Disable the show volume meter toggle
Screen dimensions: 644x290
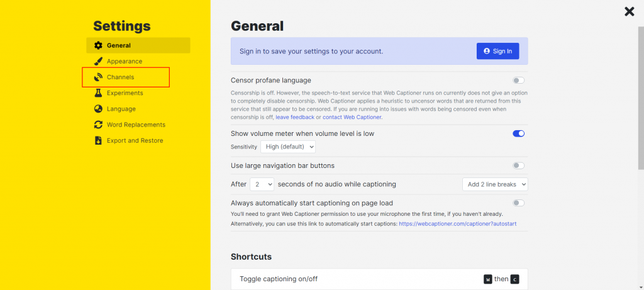click(x=519, y=133)
